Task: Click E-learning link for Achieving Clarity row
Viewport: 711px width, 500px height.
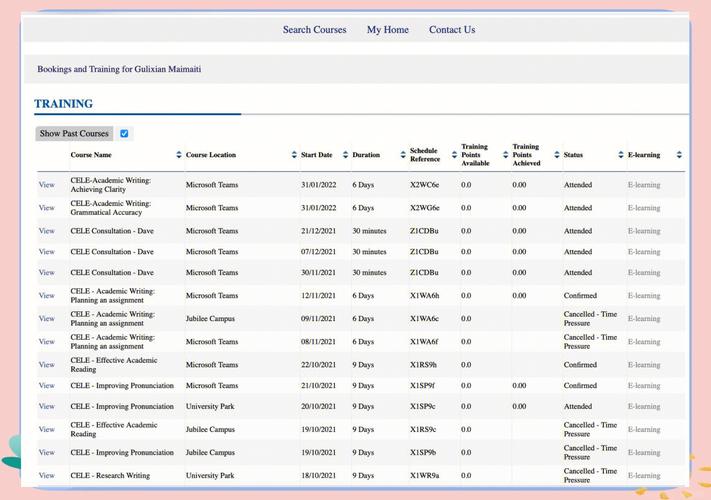Action: (x=644, y=185)
